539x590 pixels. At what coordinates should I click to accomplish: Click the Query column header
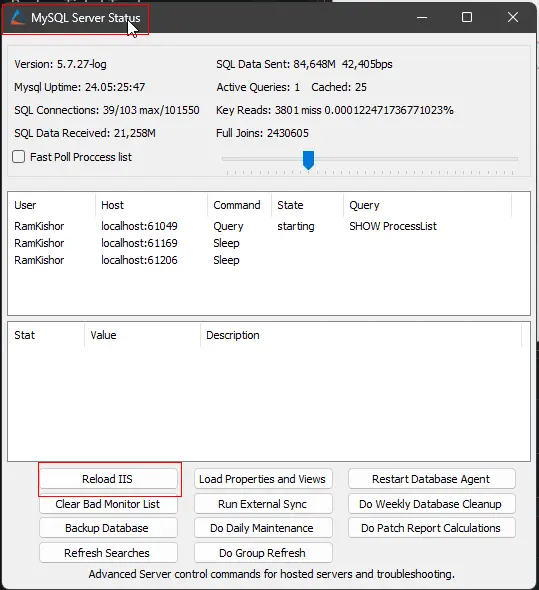428,205
